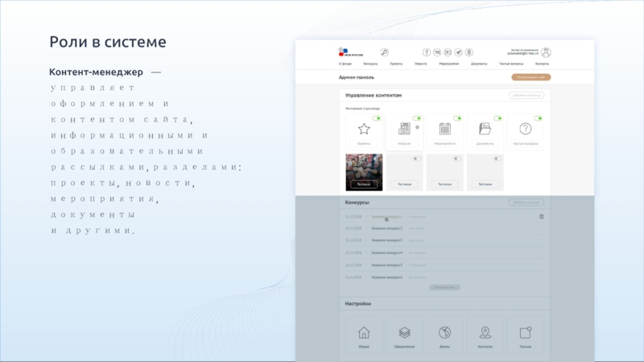Open Письма settings letter icon
The image size is (644, 362).
tap(526, 332)
